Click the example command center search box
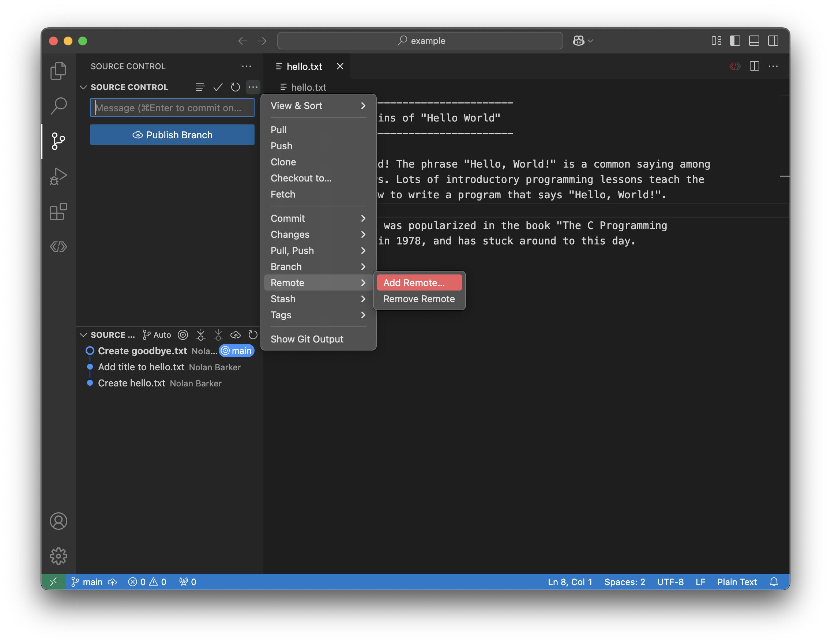 click(x=420, y=41)
